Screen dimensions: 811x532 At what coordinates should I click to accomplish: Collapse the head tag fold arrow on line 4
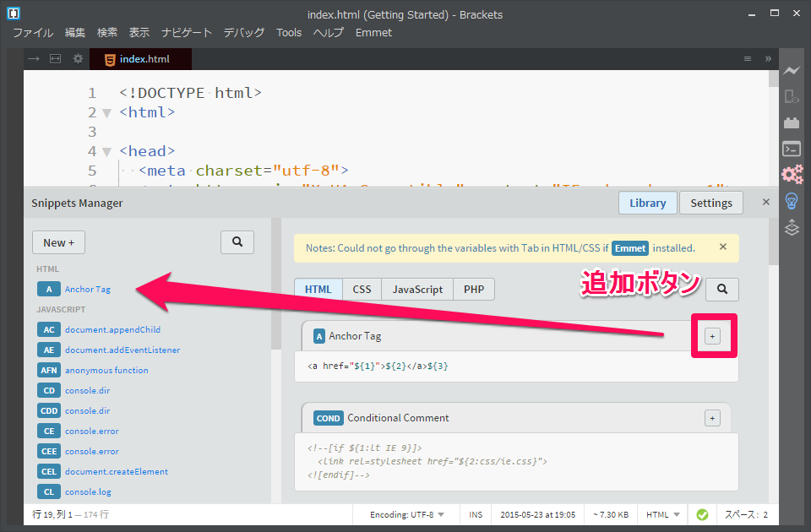107,151
